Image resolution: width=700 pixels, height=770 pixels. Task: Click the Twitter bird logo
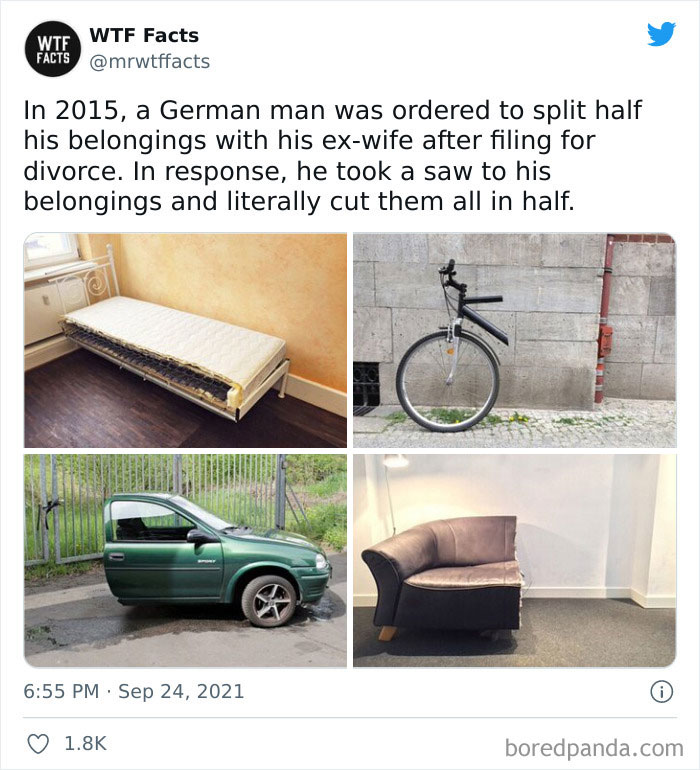(661, 35)
